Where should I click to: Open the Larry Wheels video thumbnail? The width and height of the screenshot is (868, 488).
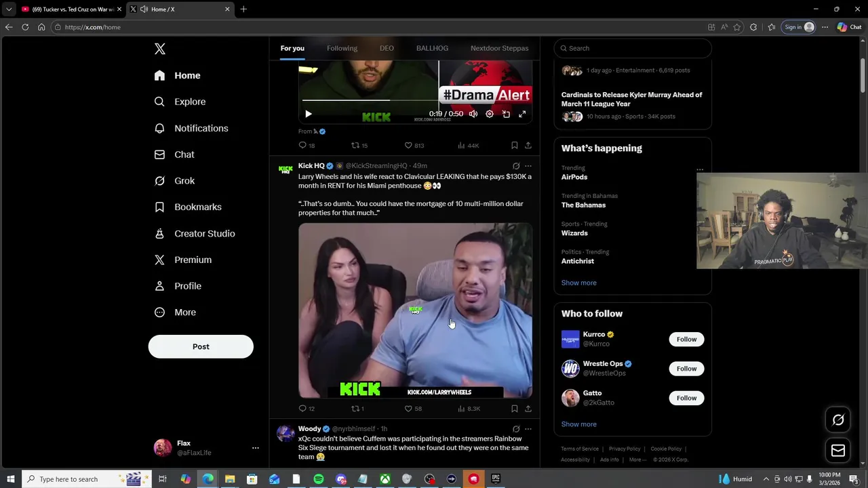click(415, 310)
